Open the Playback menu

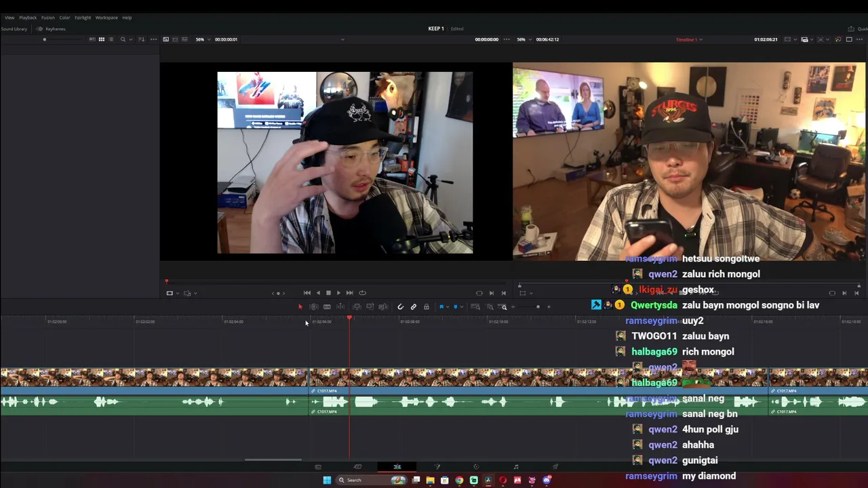click(x=28, y=18)
